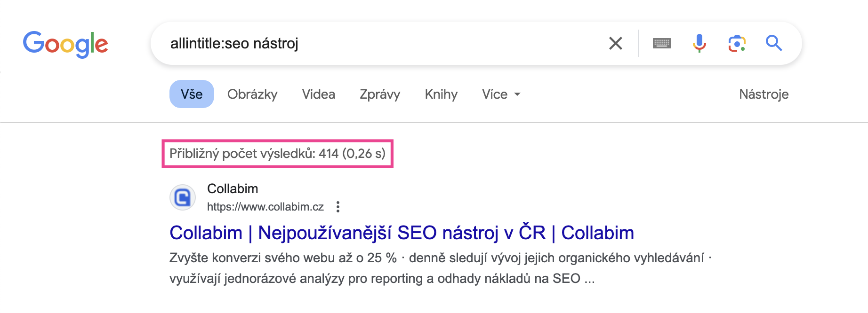
Task: Clear the search query with X
Action: click(615, 43)
